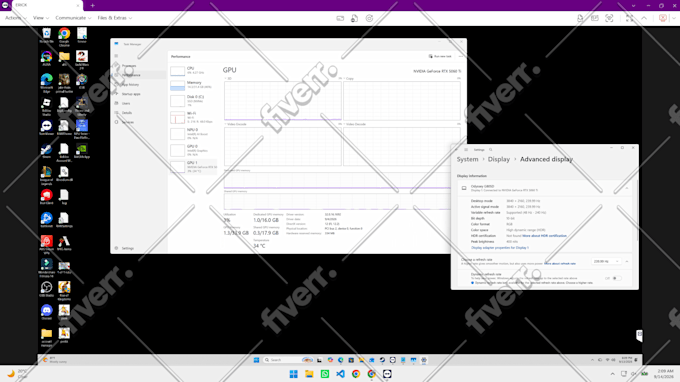680x382 pixels.
Task: Open a new session tab with plus button
Action: point(92,6)
